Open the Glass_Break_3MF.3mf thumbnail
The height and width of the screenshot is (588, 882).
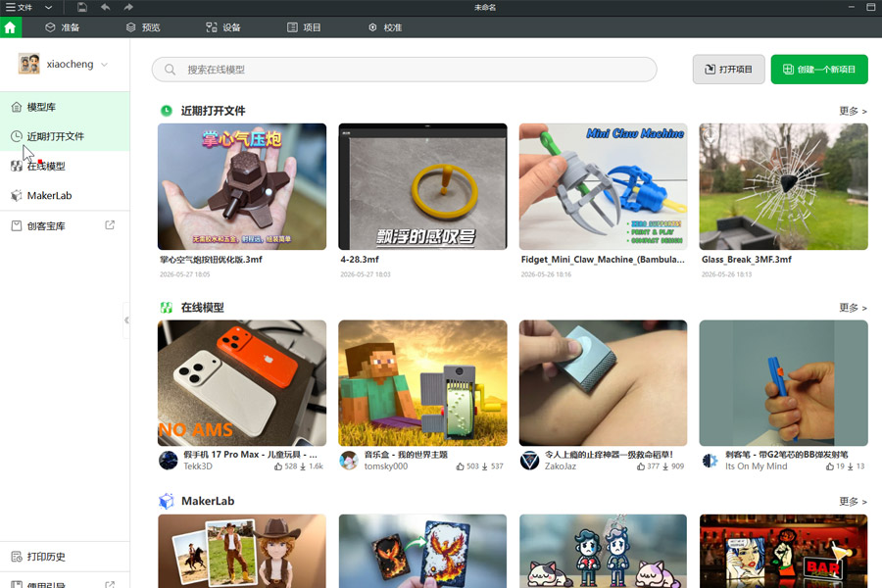(x=784, y=186)
